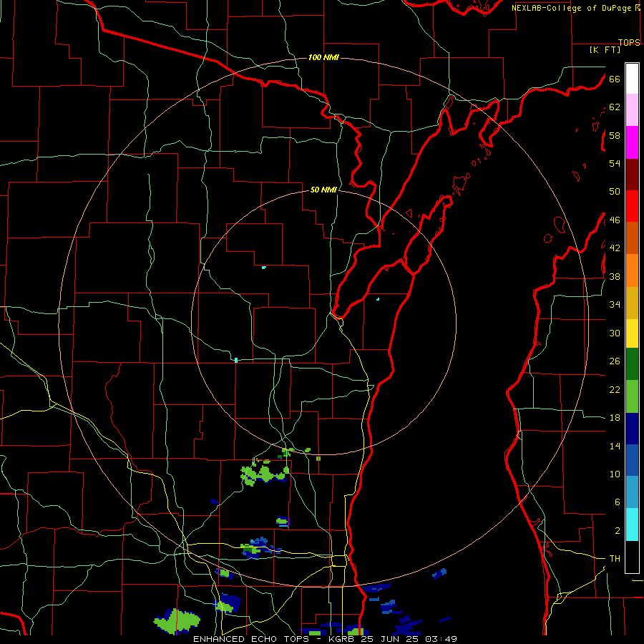Select the bright orange legend swatch
This screenshot has width=644, height=644.
click(x=632, y=270)
